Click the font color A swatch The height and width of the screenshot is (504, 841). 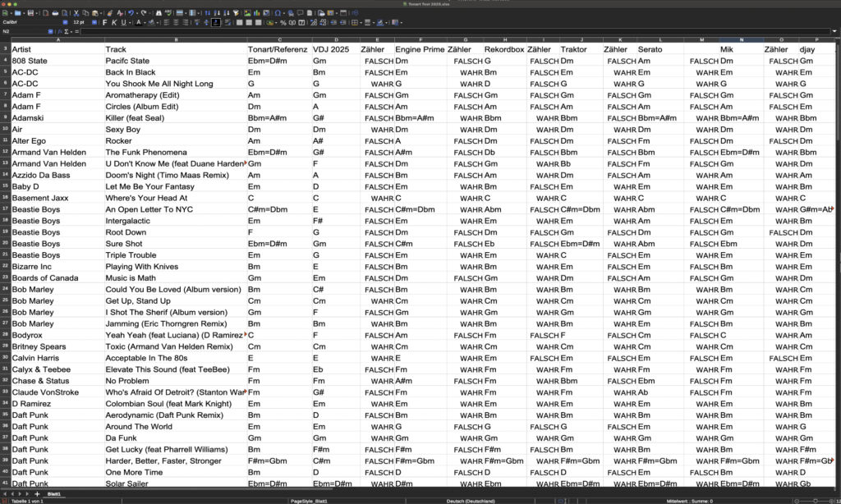click(139, 22)
